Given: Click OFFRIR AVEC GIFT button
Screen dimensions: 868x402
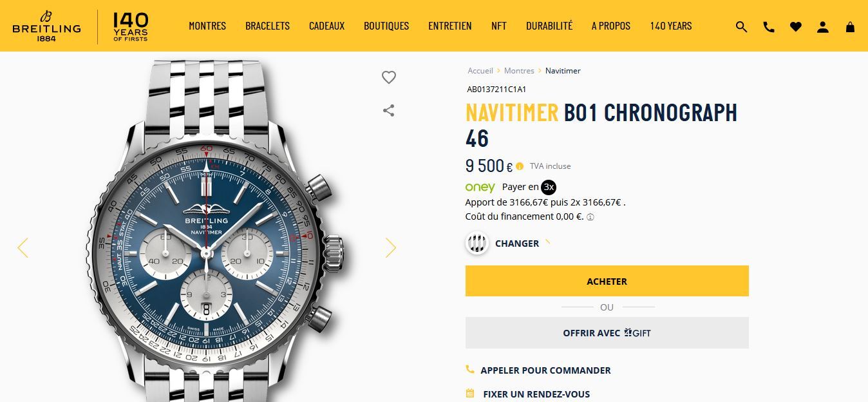Looking at the screenshot, I should (x=607, y=332).
